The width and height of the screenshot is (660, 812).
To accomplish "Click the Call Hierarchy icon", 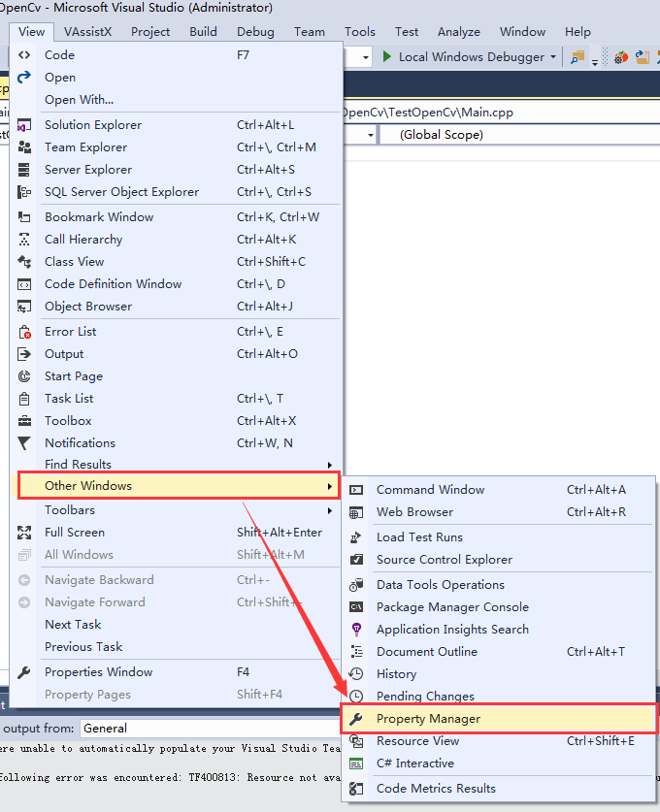I will coord(24,240).
